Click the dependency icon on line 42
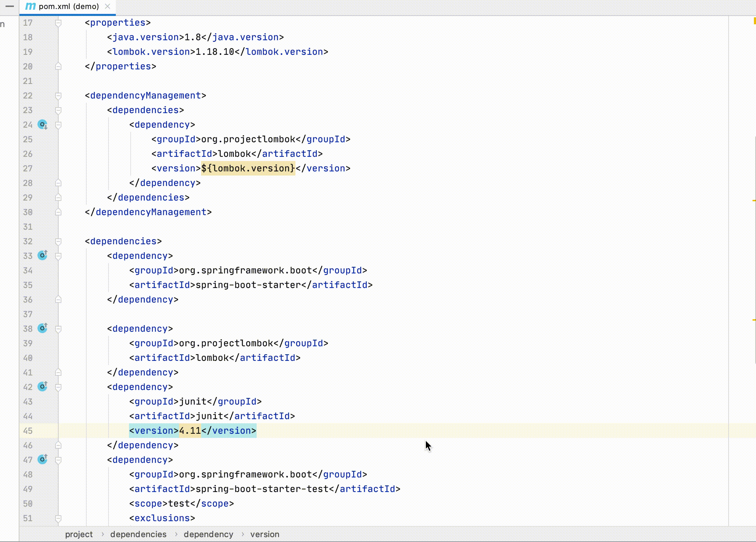The height and width of the screenshot is (542, 756). 42,387
